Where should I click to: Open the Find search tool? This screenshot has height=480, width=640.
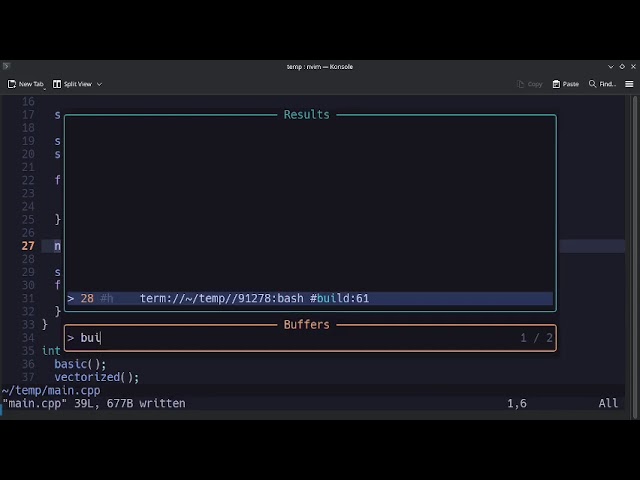click(602, 84)
